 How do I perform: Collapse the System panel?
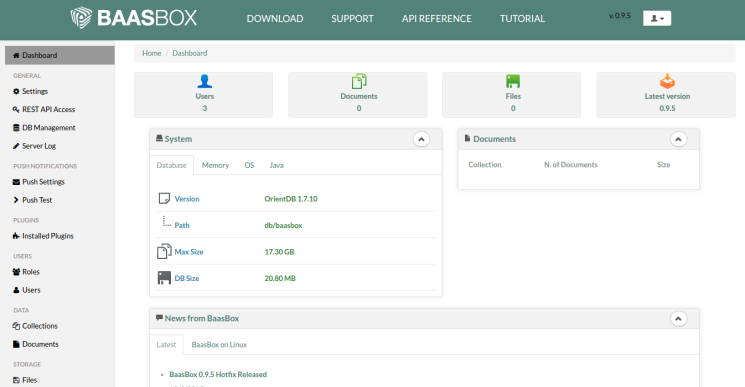pyautogui.click(x=421, y=139)
